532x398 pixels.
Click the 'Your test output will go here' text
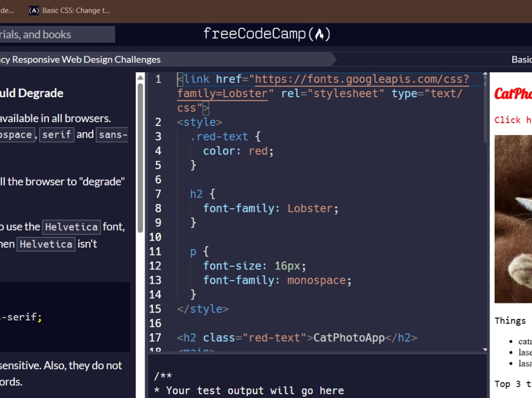tap(255, 391)
